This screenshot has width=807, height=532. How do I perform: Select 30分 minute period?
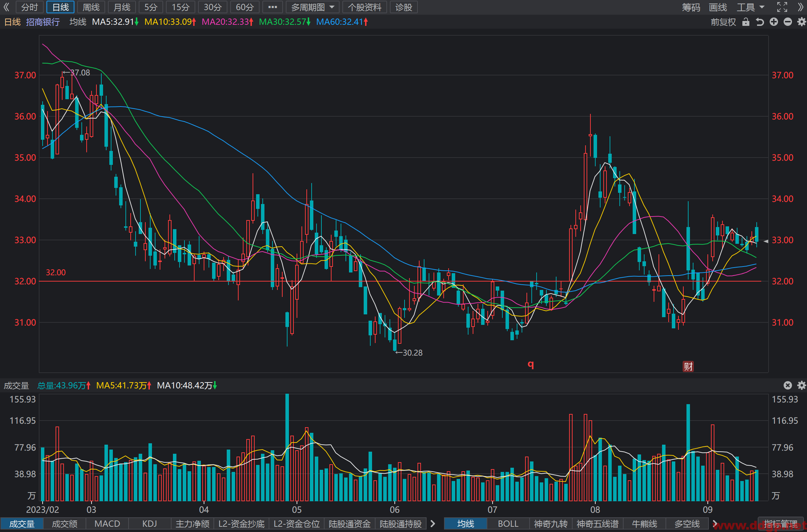213,7
